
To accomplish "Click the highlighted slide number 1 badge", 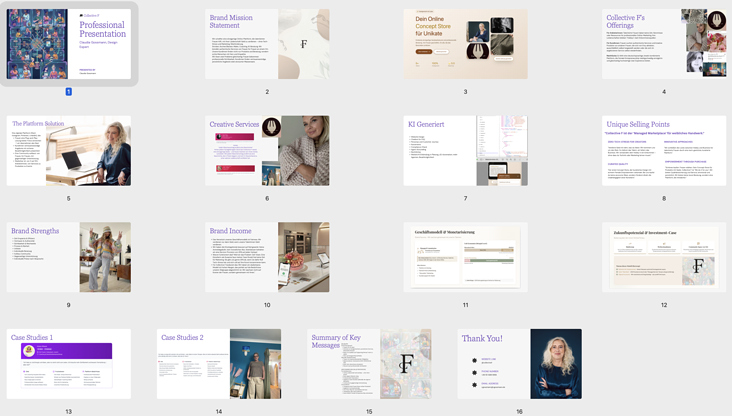I will (68, 92).
